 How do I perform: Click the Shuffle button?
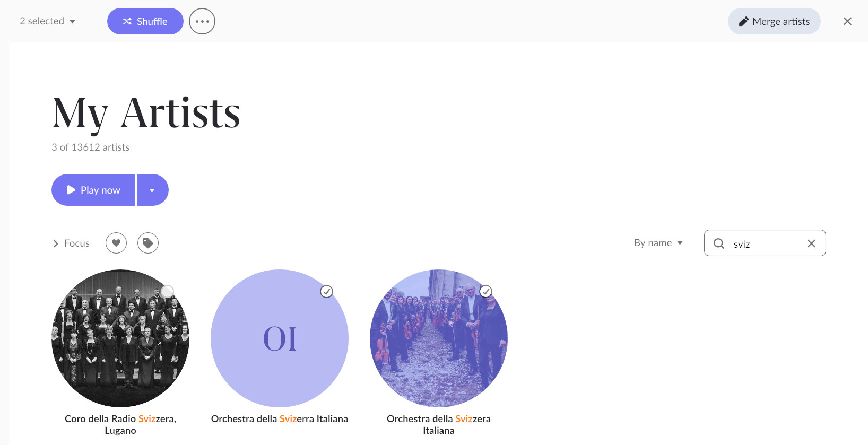click(x=145, y=21)
